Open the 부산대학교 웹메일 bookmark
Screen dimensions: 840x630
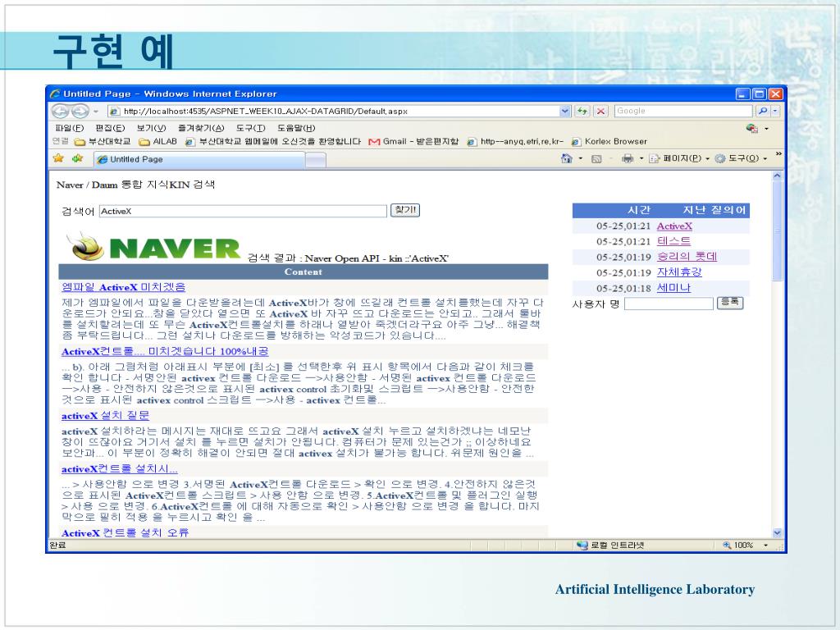(272, 141)
